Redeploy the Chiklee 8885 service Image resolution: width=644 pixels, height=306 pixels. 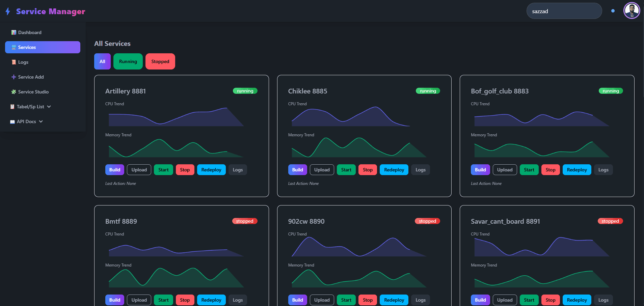(394, 170)
